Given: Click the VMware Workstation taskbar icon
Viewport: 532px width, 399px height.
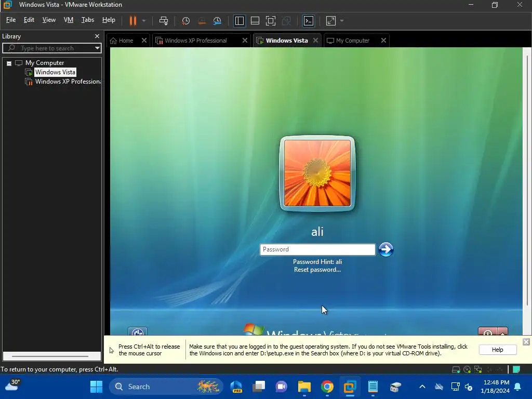Looking at the screenshot, I should click(x=350, y=387).
